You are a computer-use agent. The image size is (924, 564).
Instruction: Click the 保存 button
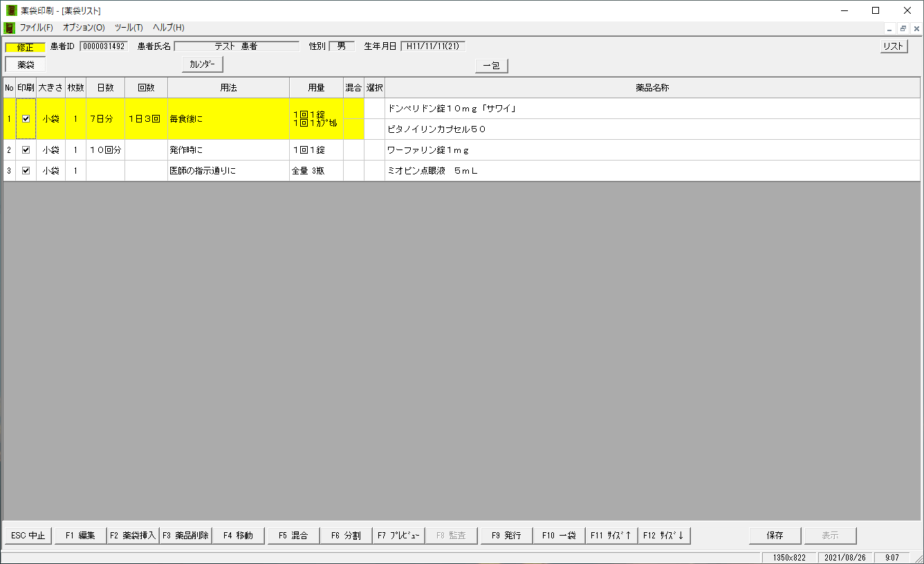775,536
